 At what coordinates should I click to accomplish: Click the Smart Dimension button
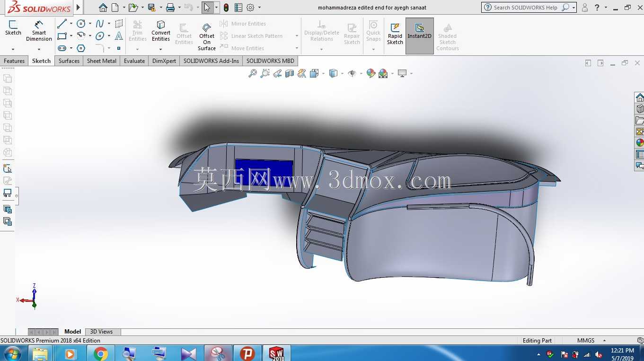pos(39,31)
